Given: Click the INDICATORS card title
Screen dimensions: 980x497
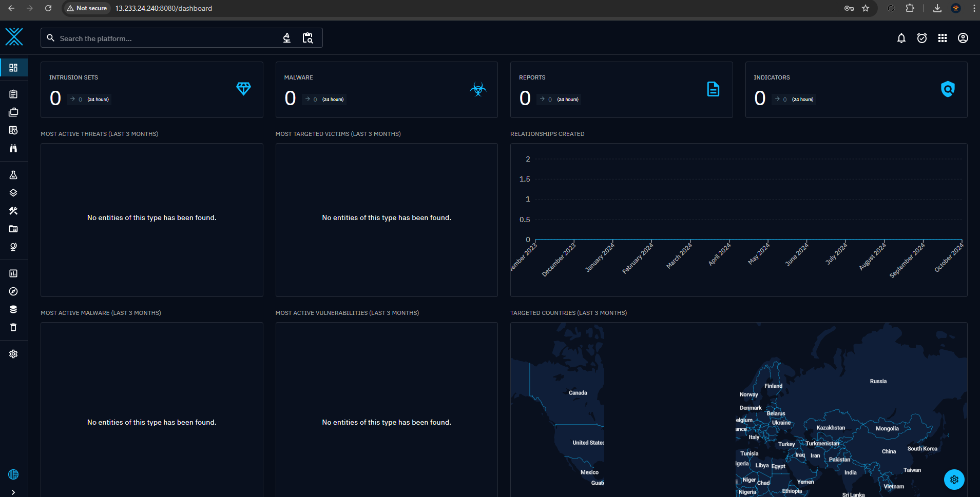Looking at the screenshot, I should [x=772, y=77].
